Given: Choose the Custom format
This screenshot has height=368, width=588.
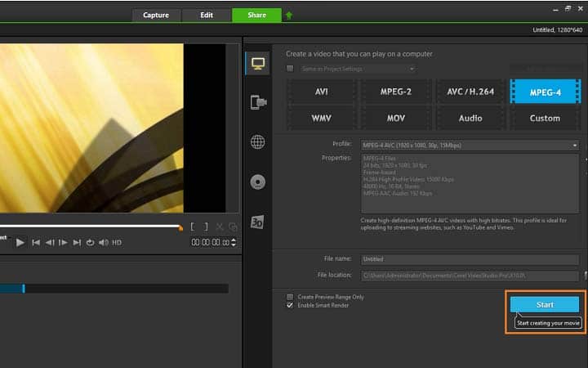Looking at the screenshot, I should (545, 119).
